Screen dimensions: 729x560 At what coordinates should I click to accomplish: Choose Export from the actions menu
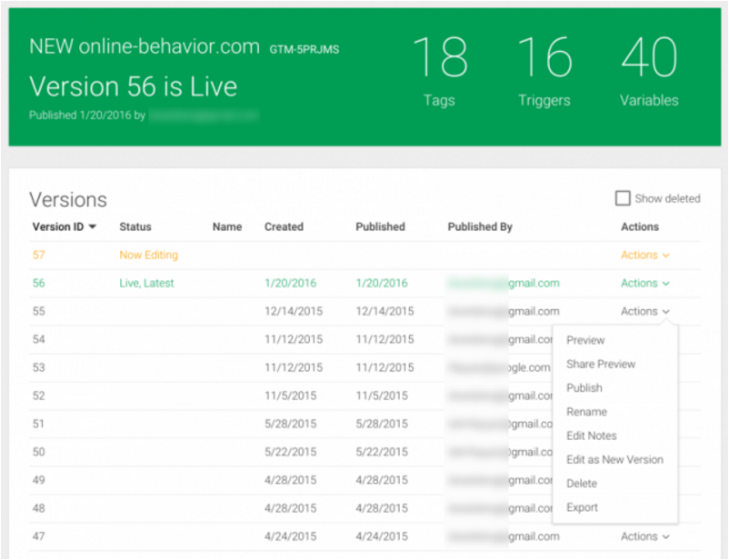[x=582, y=507]
